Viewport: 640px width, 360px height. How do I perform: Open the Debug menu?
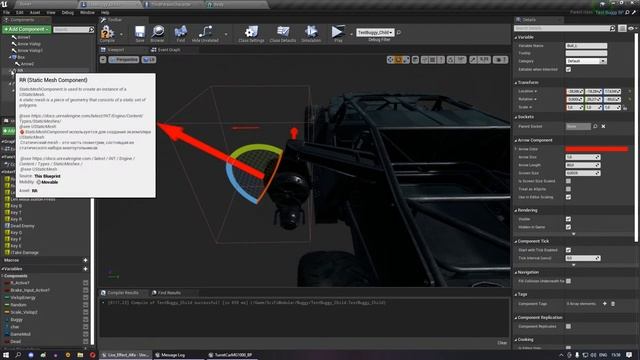[68, 13]
